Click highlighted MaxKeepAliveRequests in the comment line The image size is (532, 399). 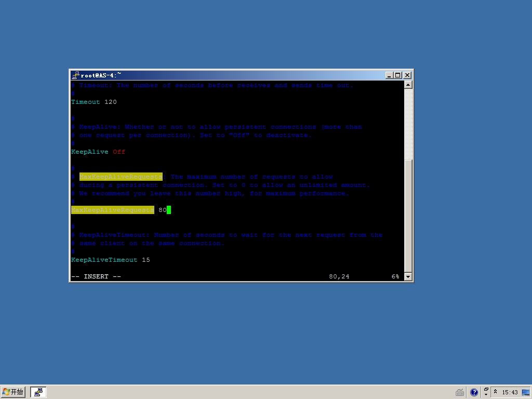tap(121, 177)
